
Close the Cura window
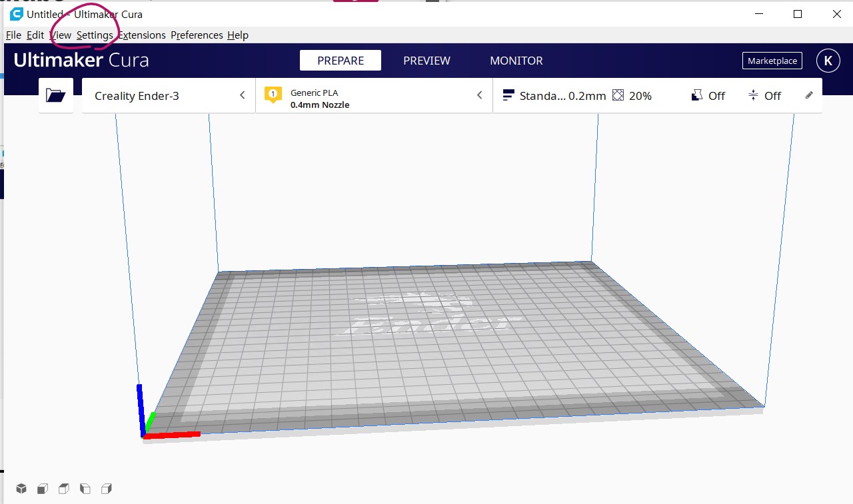(836, 14)
